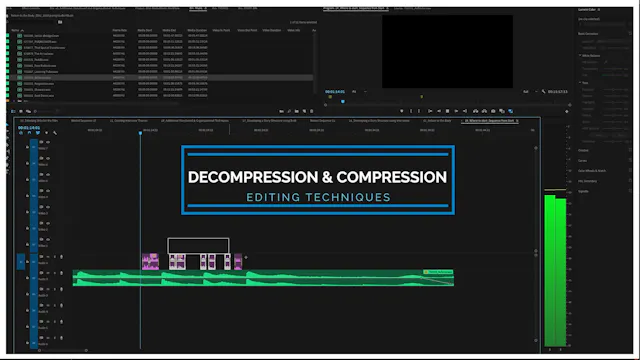
Task: Toggle Linked Selection in the timeline
Action: pos(38,133)
